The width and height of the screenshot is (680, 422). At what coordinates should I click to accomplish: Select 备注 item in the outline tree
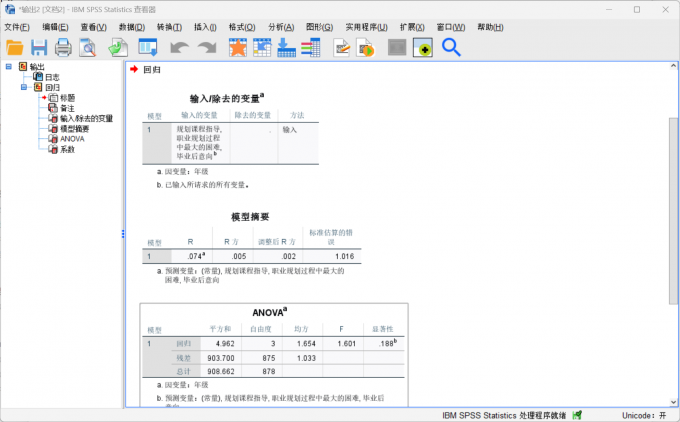tap(67, 108)
